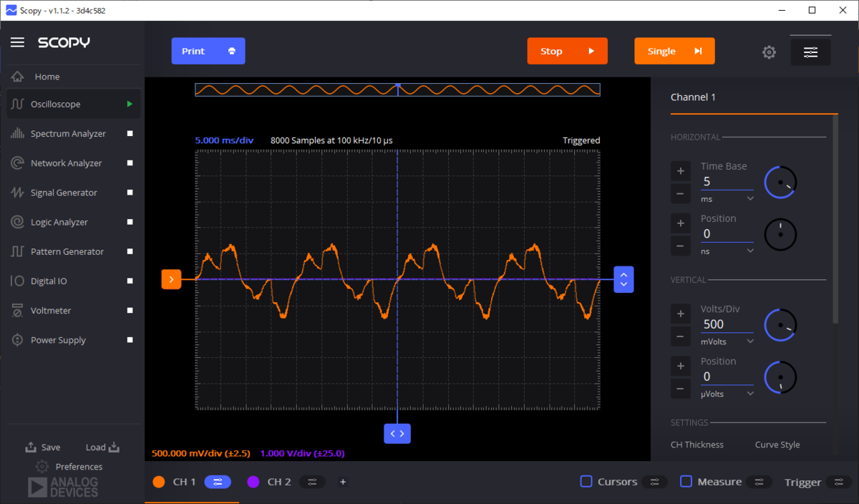Screen dimensions: 859x504
Task: Decrease Volts/Div with minus button
Action: (x=680, y=336)
